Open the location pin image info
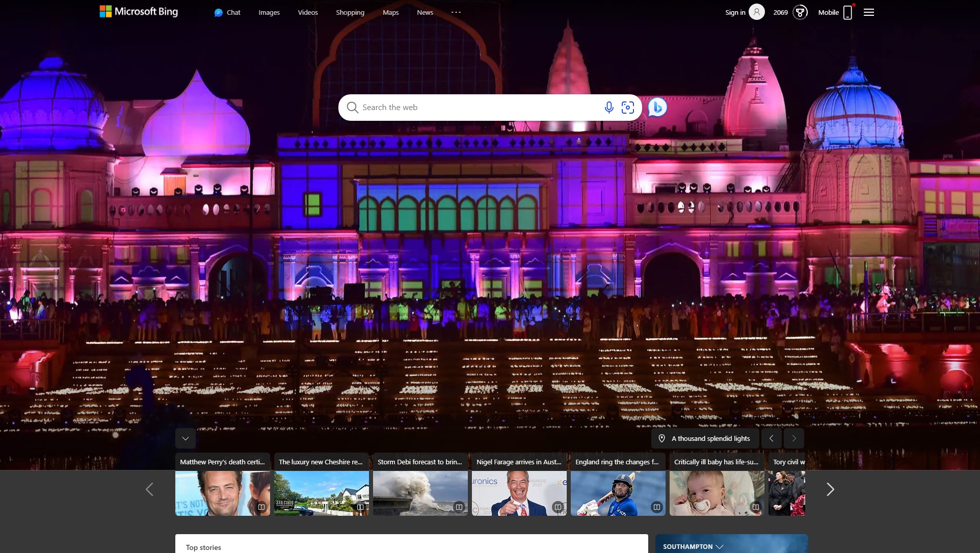Image resolution: width=980 pixels, height=553 pixels. [661, 438]
